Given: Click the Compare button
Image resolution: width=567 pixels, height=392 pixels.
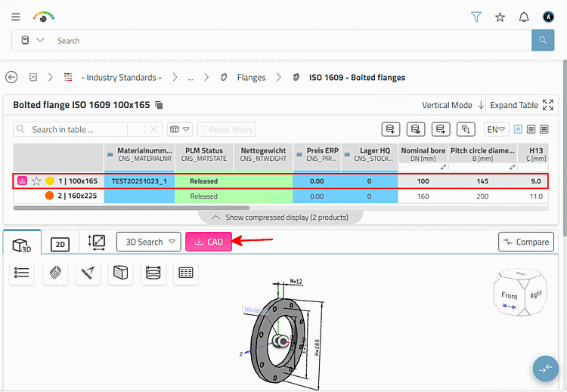Looking at the screenshot, I should (x=526, y=242).
